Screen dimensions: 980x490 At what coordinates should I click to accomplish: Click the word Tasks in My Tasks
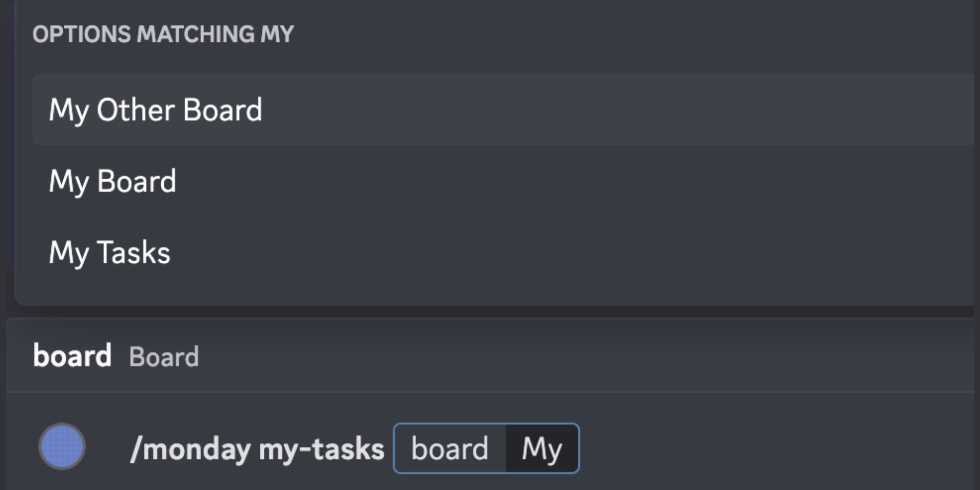point(134,253)
